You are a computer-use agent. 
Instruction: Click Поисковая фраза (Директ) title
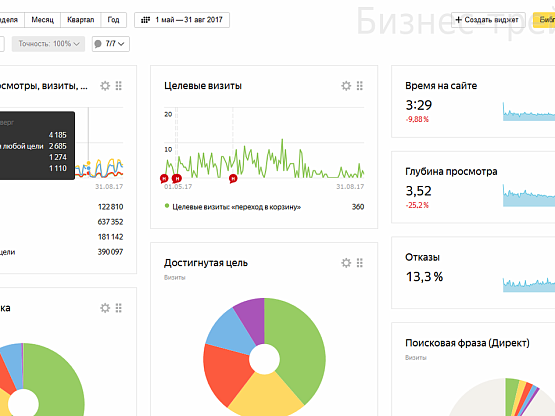point(467,343)
